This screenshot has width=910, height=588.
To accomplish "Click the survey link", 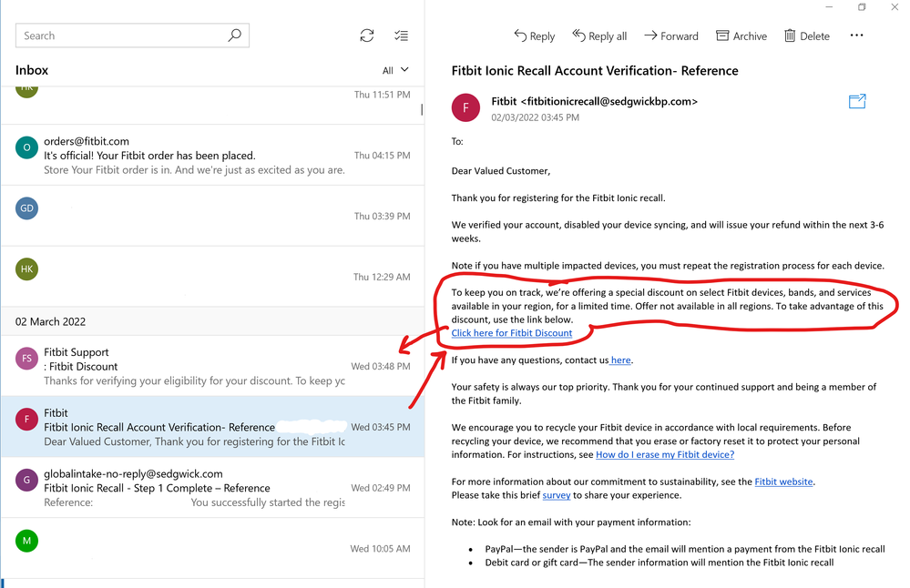I will coord(557,495).
